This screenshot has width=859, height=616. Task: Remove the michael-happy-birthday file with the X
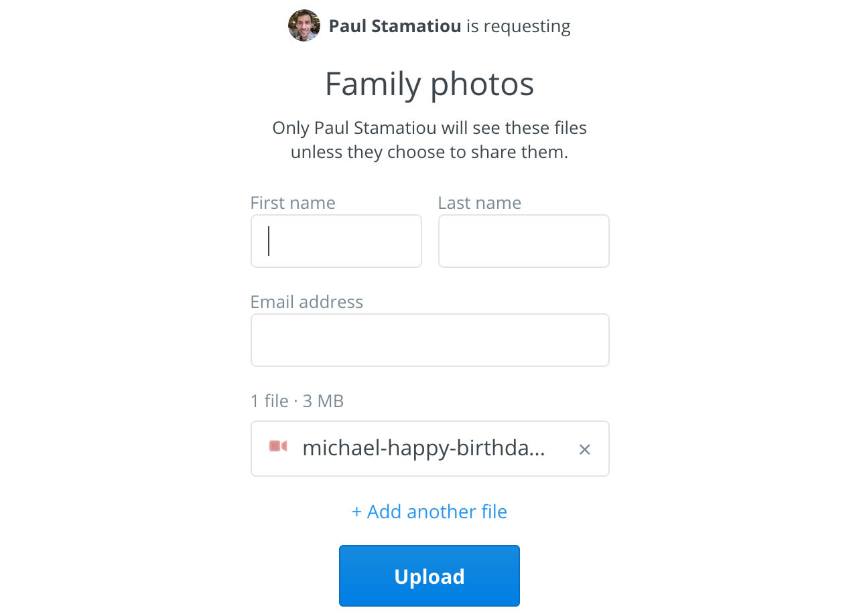584,449
